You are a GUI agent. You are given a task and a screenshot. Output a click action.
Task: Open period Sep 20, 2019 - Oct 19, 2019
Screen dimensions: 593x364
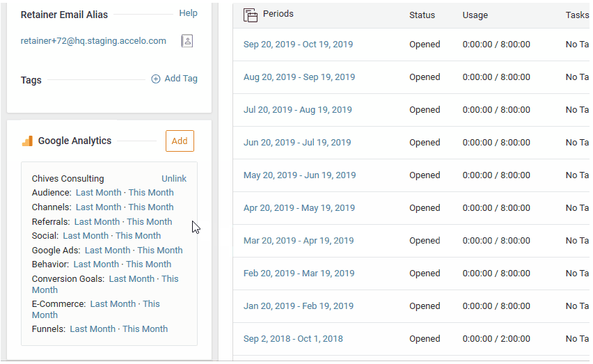[x=298, y=45]
